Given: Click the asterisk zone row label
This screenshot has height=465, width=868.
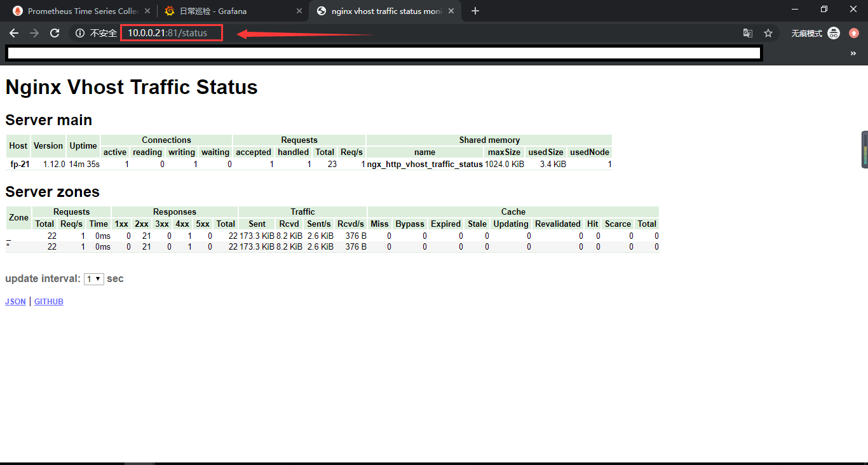Looking at the screenshot, I should [x=8, y=246].
